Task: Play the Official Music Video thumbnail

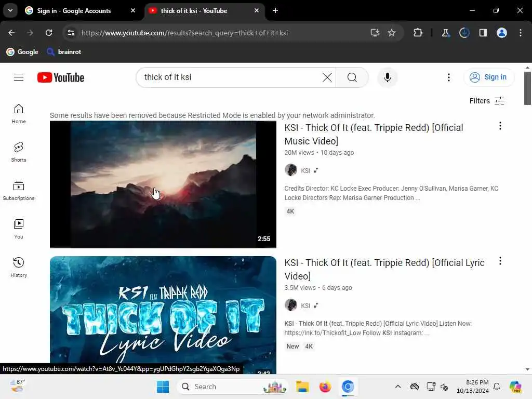Action: click(x=163, y=184)
